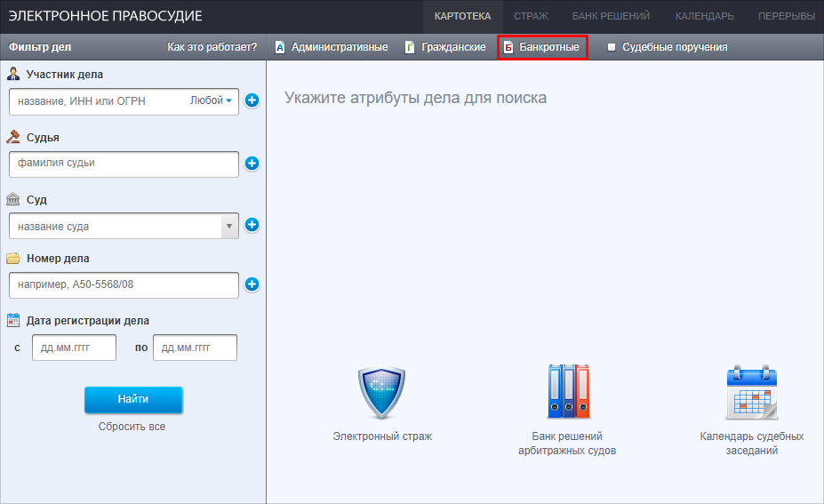This screenshot has height=504, width=824.
Task: Open the Электронный страж shield icon
Action: click(x=381, y=393)
